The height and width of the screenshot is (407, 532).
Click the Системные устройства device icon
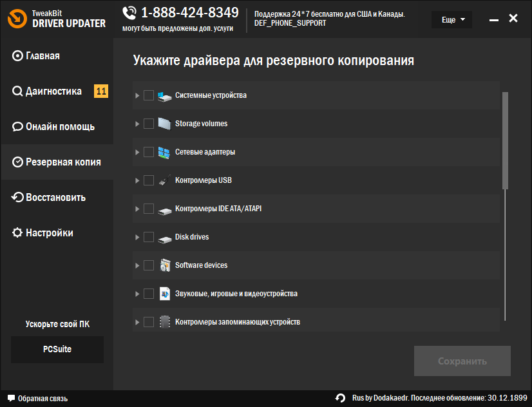(164, 96)
